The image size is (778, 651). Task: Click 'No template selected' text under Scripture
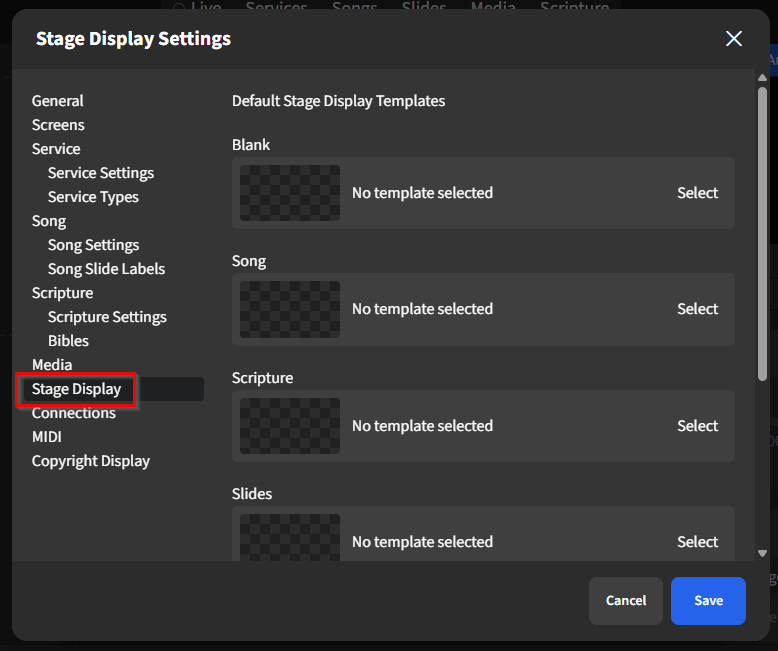pos(422,426)
